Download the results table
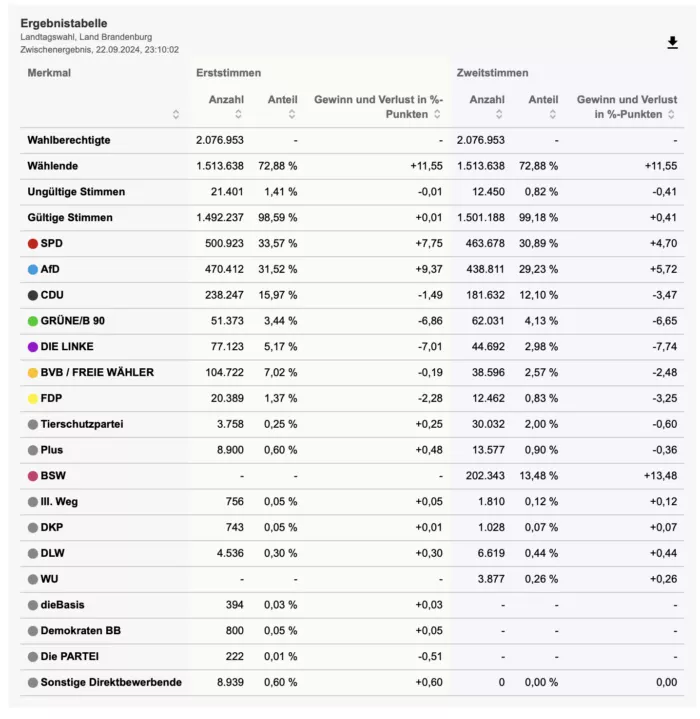Viewport: 700px width, 719px height. click(x=672, y=43)
